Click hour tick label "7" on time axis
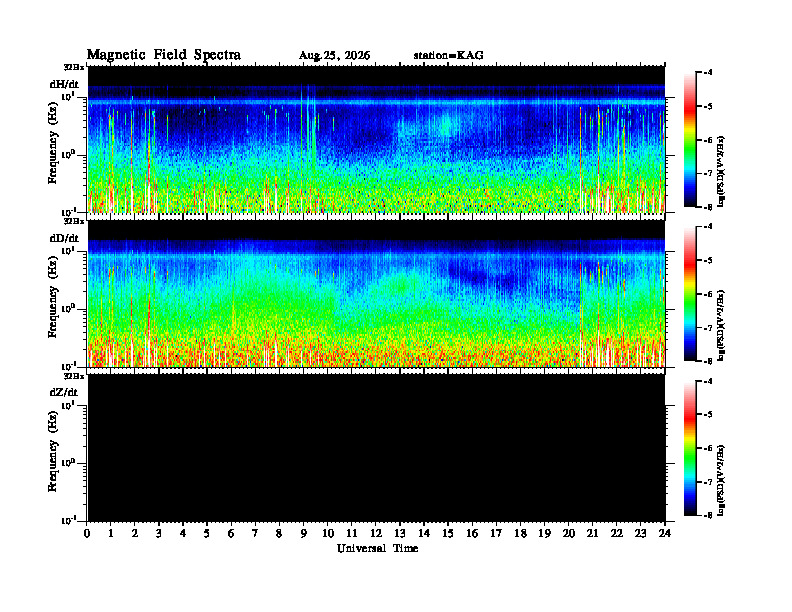 coord(255,533)
